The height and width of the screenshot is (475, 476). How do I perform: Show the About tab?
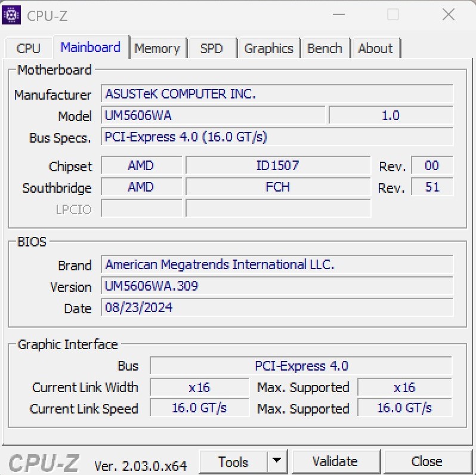(x=376, y=48)
